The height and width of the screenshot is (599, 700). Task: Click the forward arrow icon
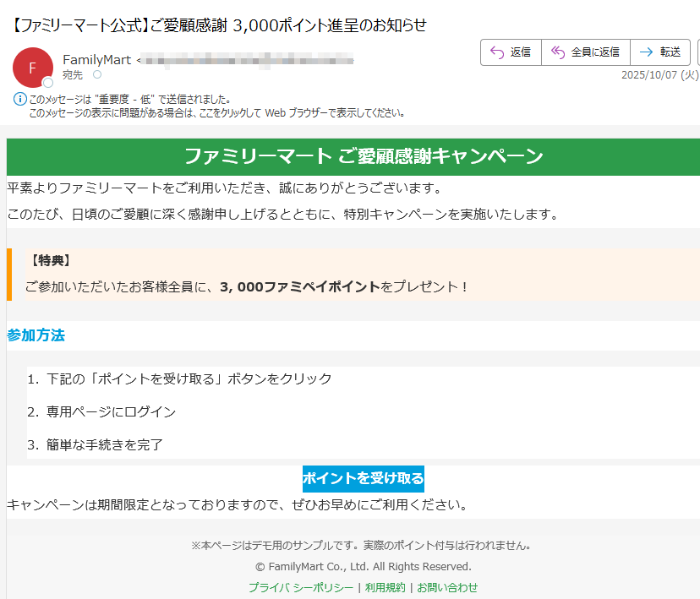[645, 52]
